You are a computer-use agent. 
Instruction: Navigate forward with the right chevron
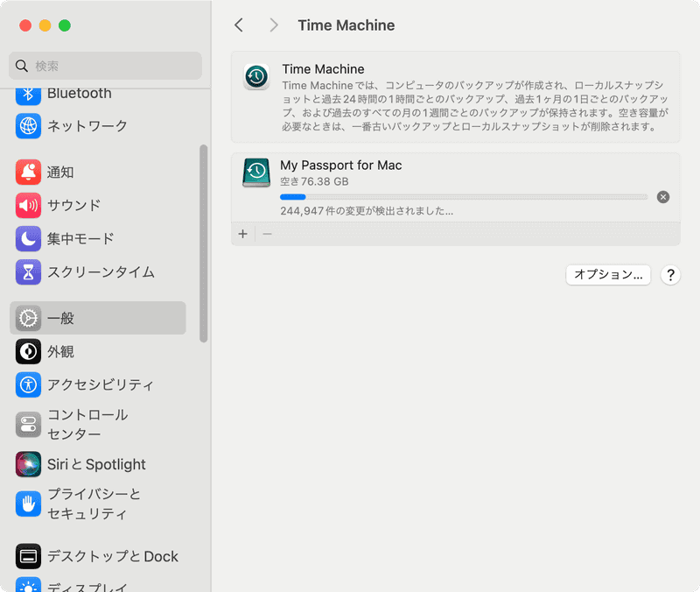click(x=274, y=25)
